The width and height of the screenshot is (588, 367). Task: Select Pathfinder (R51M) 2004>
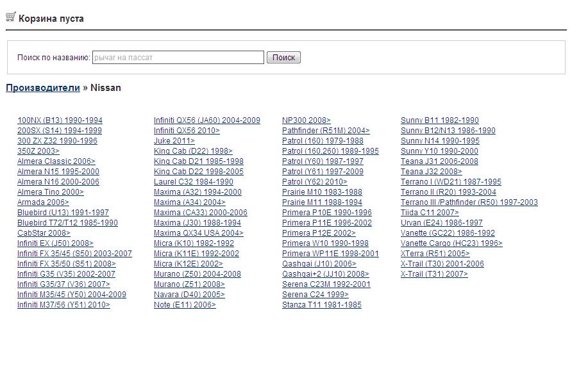pos(326,131)
